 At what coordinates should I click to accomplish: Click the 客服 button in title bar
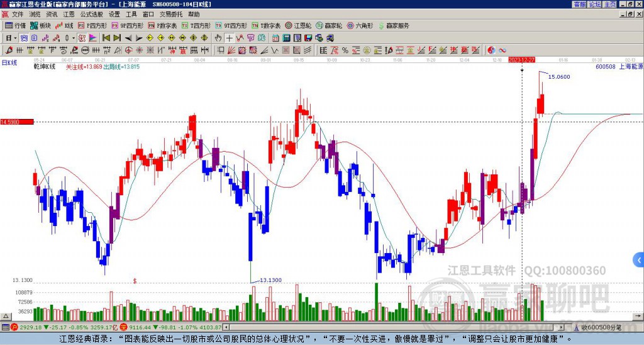pos(579,4)
